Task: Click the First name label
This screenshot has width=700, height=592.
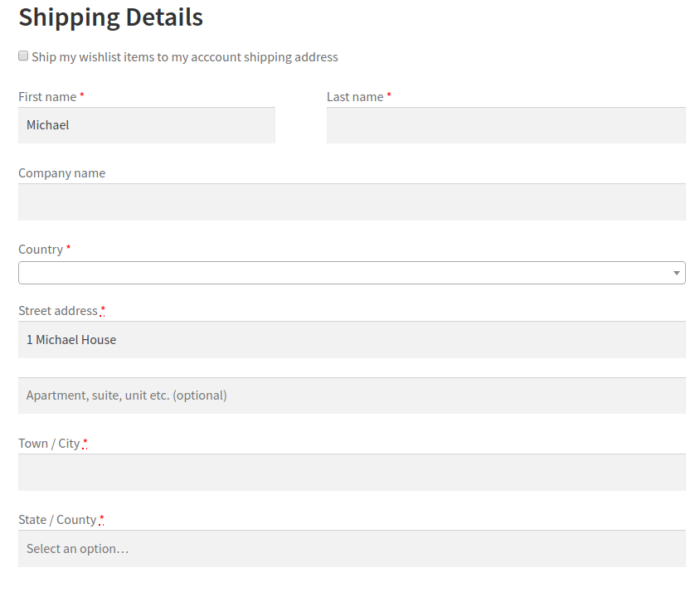Action: (x=47, y=97)
